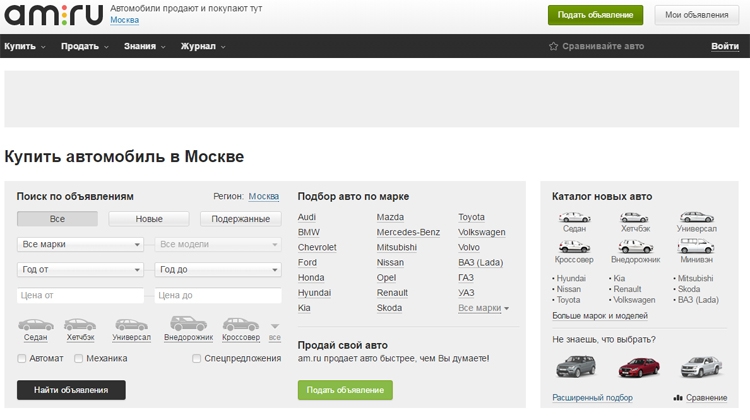The width and height of the screenshot is (750, 420).
Task: Open the Volvo brand link
Action: point(468,247)
